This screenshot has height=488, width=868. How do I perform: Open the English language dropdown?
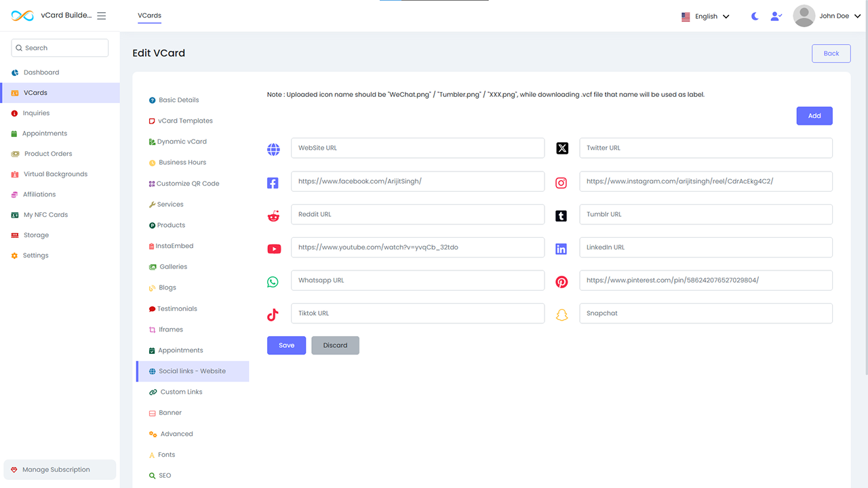(x=706, y=16)
